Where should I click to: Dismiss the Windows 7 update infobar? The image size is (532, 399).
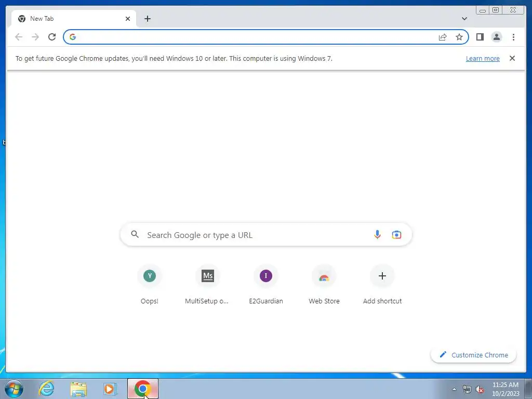click(512, 58)
